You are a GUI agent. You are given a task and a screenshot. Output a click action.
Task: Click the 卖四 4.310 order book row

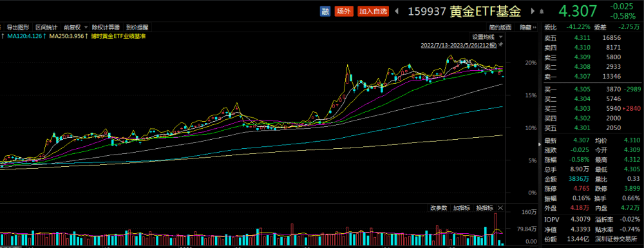tap(592, 47)
